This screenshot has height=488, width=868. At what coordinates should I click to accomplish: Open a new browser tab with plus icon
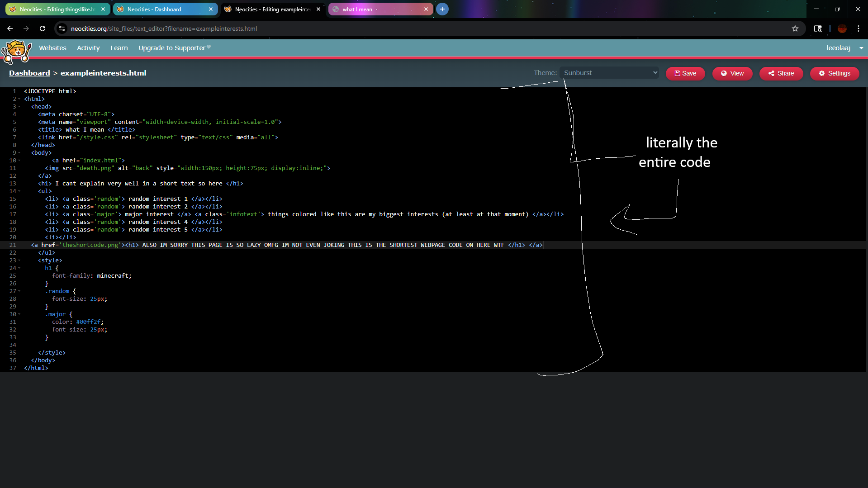[x=442, y=9]
